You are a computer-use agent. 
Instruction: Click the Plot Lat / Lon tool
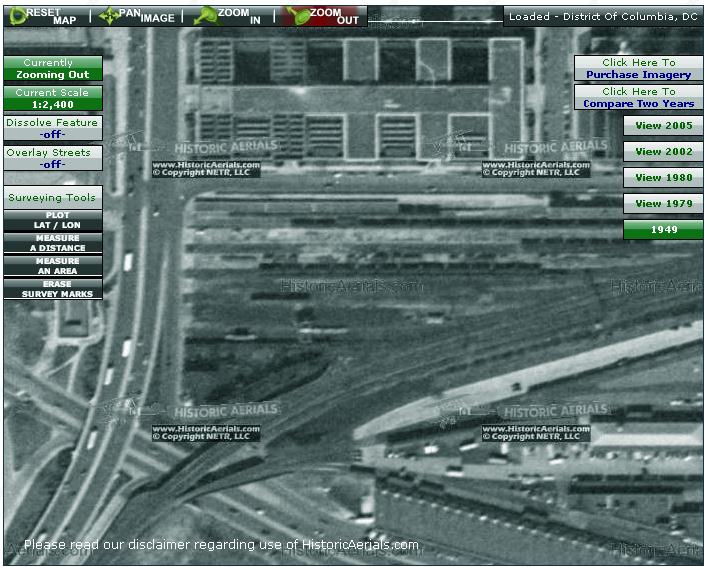[52, 220]
